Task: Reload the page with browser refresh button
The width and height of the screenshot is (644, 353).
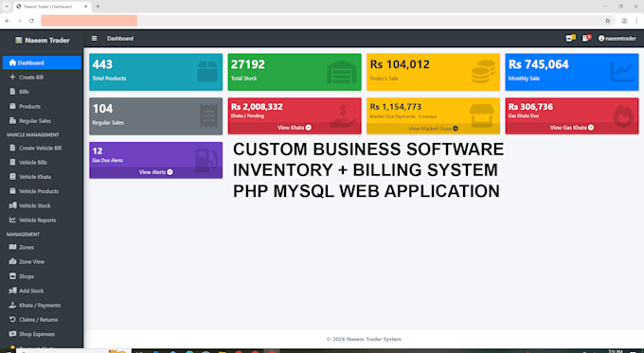Action: tap(31, 21)
